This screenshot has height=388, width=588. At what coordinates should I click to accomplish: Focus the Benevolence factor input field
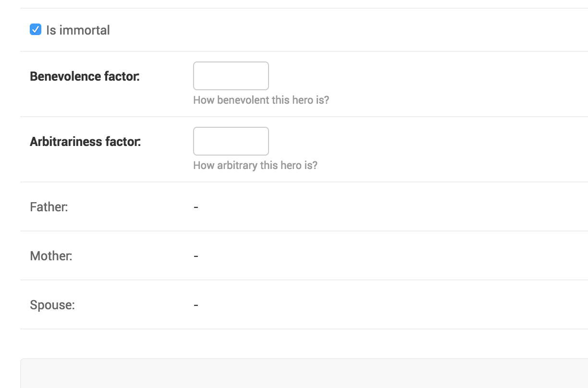231,76
